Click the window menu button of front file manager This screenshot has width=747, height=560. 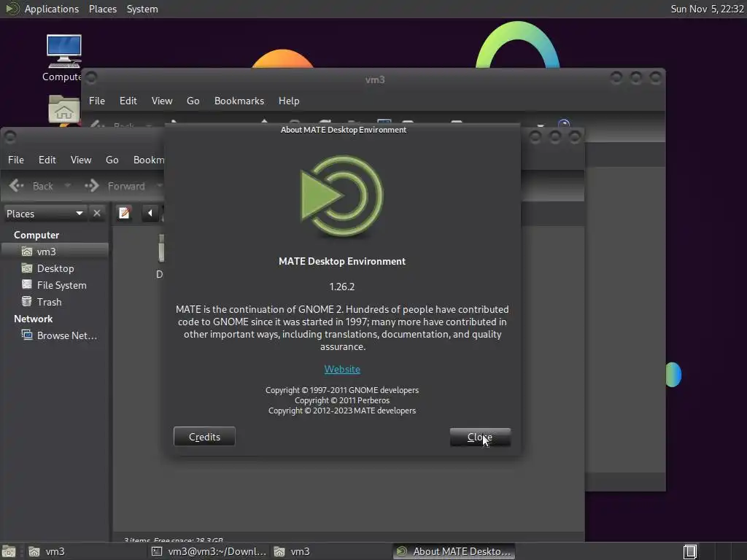(10, 137)
